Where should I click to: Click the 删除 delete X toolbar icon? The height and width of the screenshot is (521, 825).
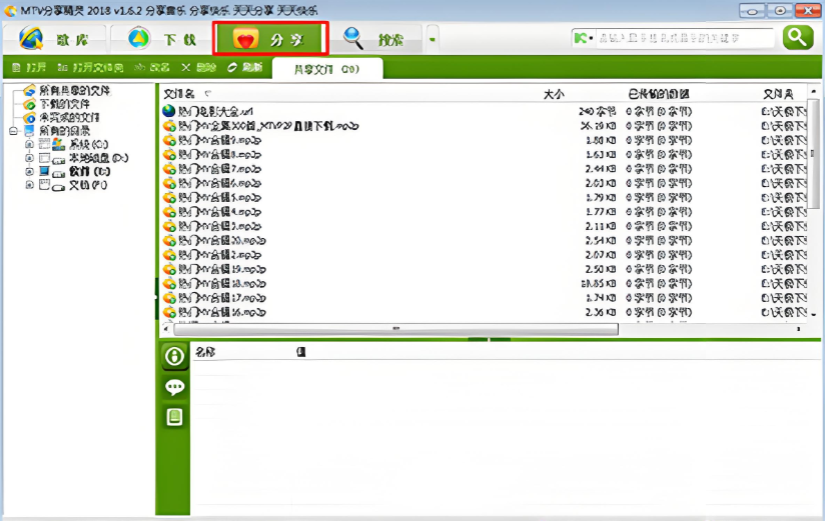(198, 68)
